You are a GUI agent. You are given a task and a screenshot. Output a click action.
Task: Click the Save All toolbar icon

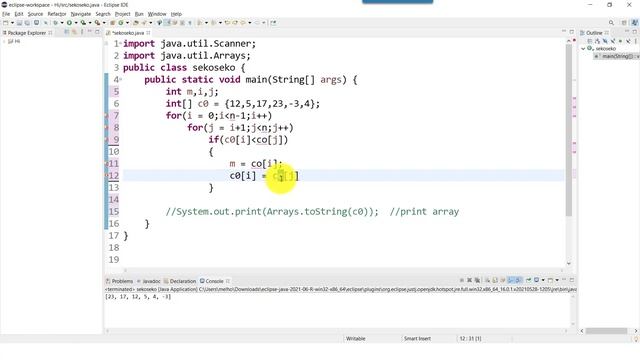tap(27, 23)
